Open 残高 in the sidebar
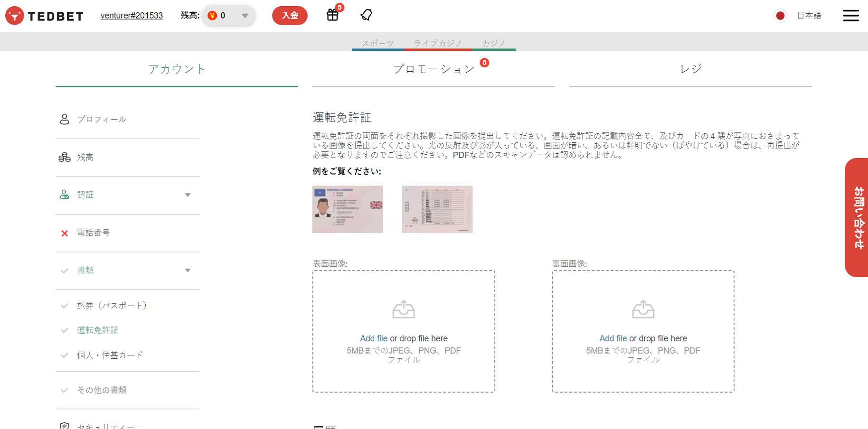Viewport: 868px width, 429px height. (85, 157)
